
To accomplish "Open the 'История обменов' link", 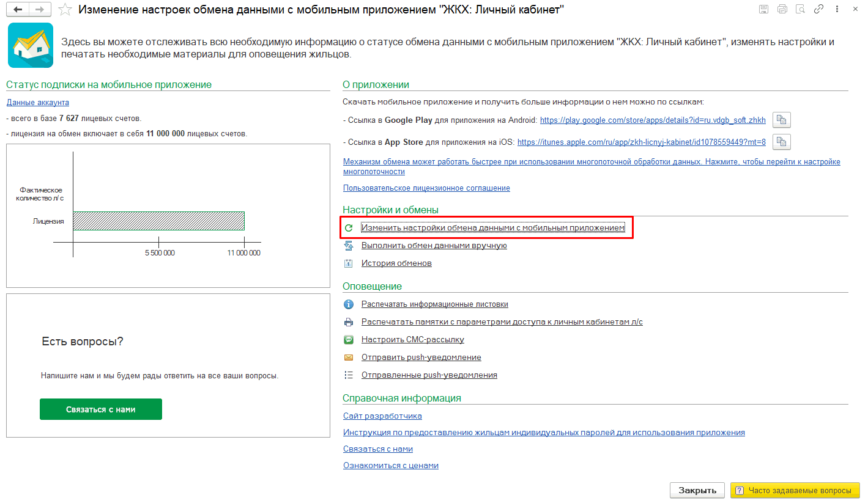I will (x=396, y=263).
